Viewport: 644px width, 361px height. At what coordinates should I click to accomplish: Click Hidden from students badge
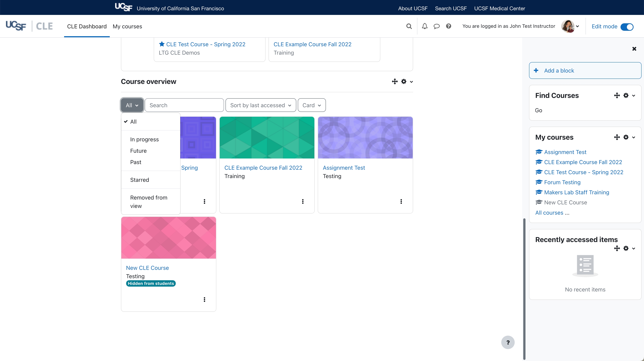[151, 283]
